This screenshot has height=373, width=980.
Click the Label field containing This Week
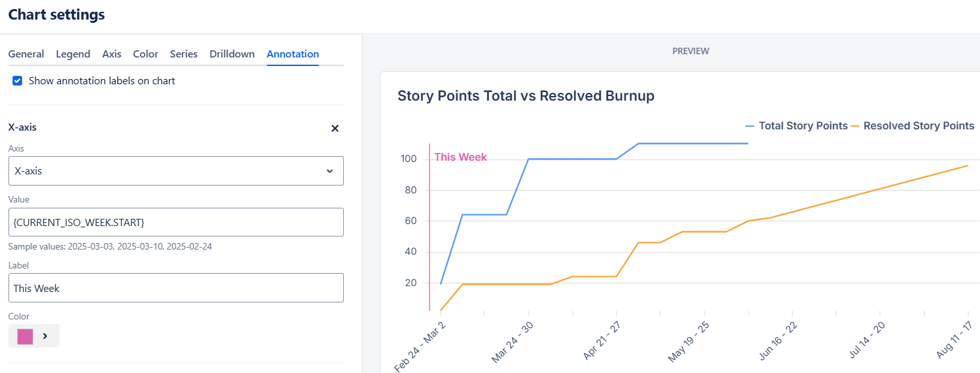[176, 288]
